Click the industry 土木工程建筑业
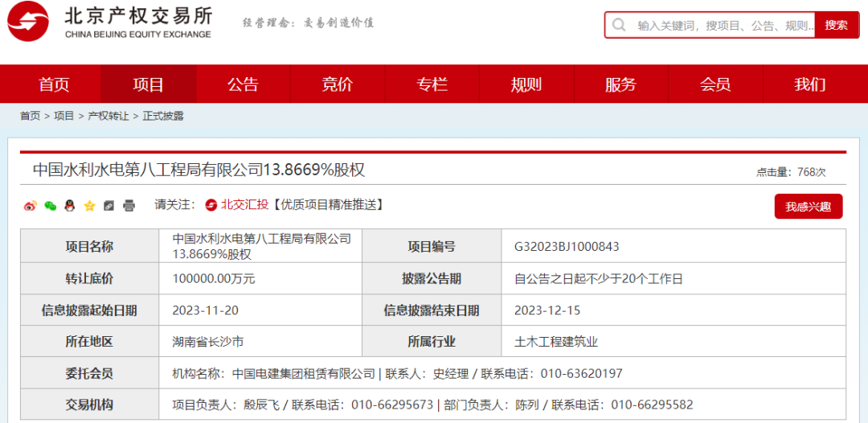 point(556,342)
